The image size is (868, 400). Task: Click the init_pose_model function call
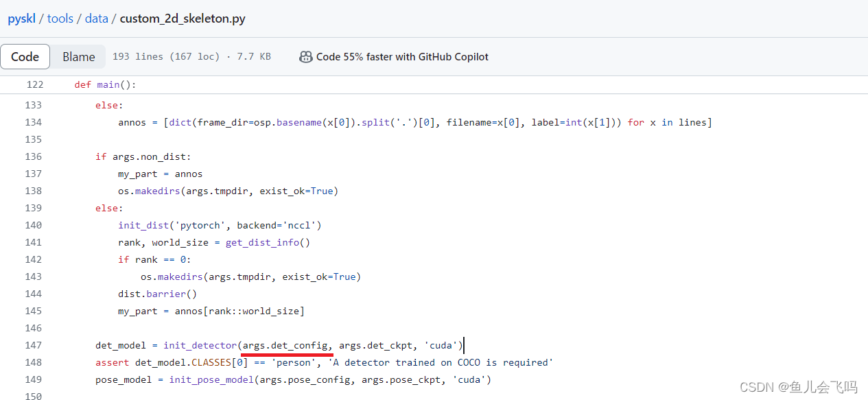211,379
